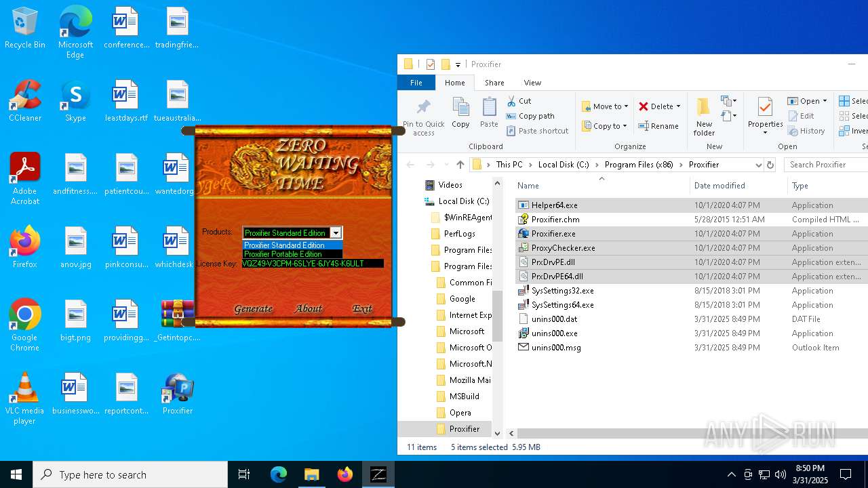Screen dimensions: 868x488
Task: Open Task View on taskbar
Action: [x=244, y=474]
